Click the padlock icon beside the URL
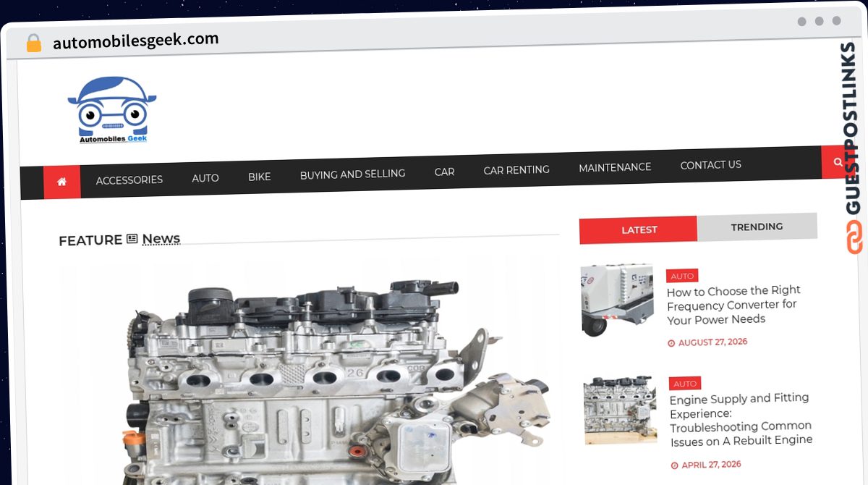Image resolution: width=868 pixels, height=485 pixels. (x=33, y=43)
